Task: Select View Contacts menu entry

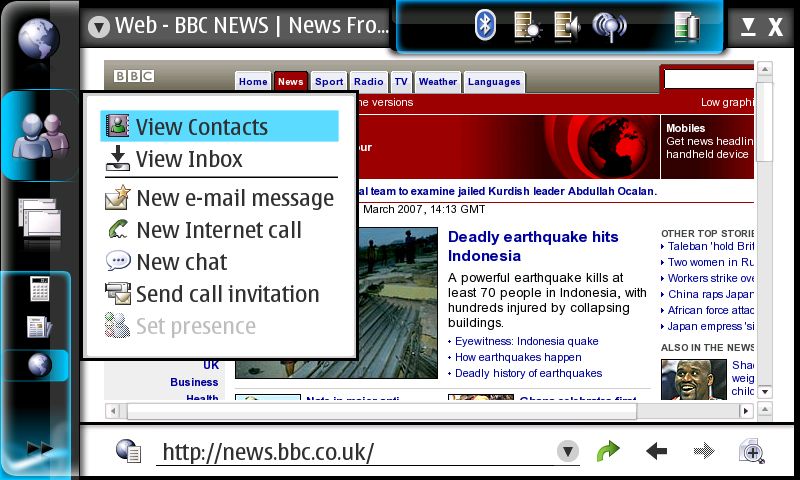Action: click(x=219, y=126)
